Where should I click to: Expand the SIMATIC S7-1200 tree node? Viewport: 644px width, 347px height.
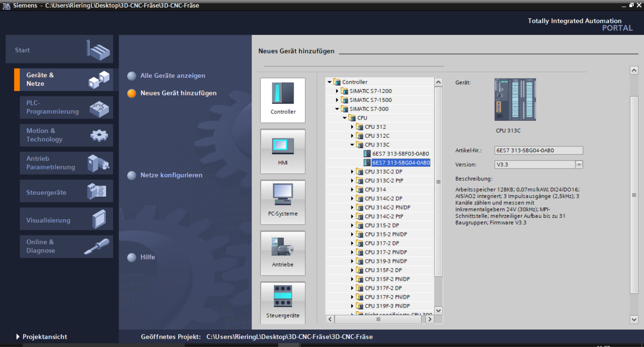click(338, 91)
